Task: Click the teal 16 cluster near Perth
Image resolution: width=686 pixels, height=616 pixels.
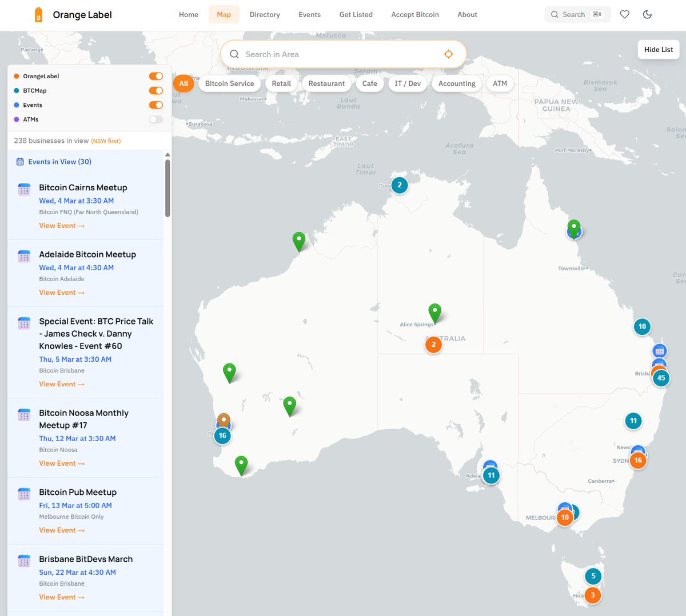Action: click(222, 435)
